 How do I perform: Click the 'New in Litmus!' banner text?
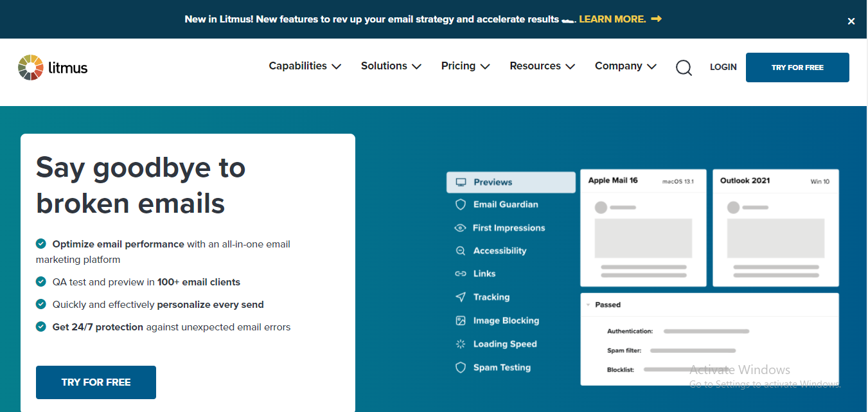coord(219,19)
